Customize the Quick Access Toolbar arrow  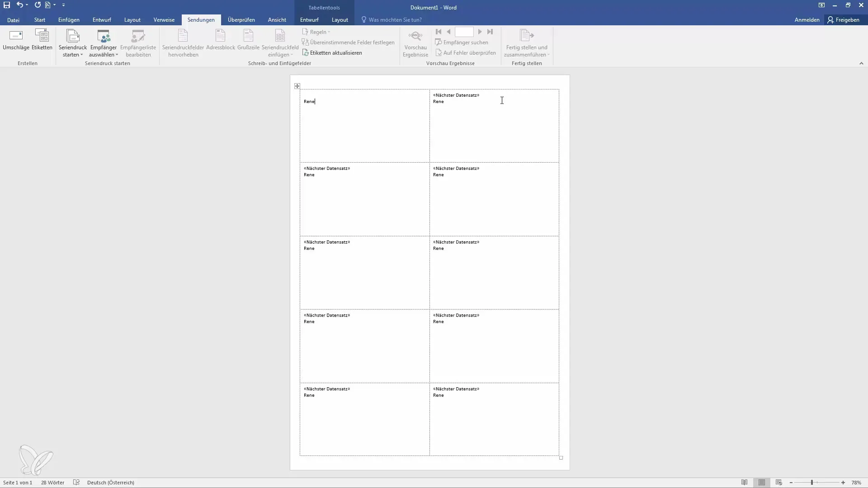coord(63,5)
